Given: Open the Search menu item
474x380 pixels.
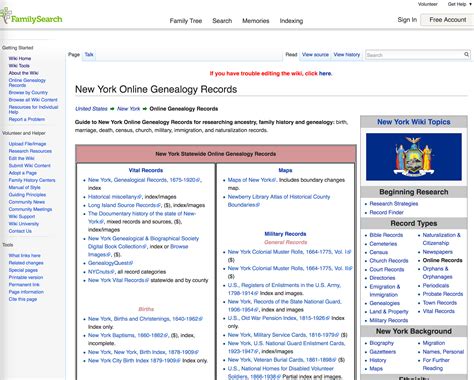Looking at the screenshot, I should [222, 21].
